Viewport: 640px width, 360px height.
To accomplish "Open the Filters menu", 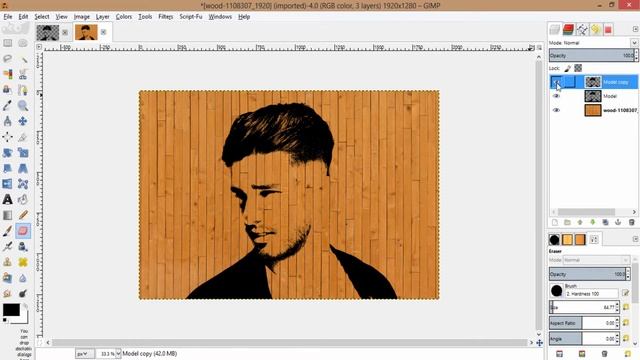I will (x=165, y=17).
